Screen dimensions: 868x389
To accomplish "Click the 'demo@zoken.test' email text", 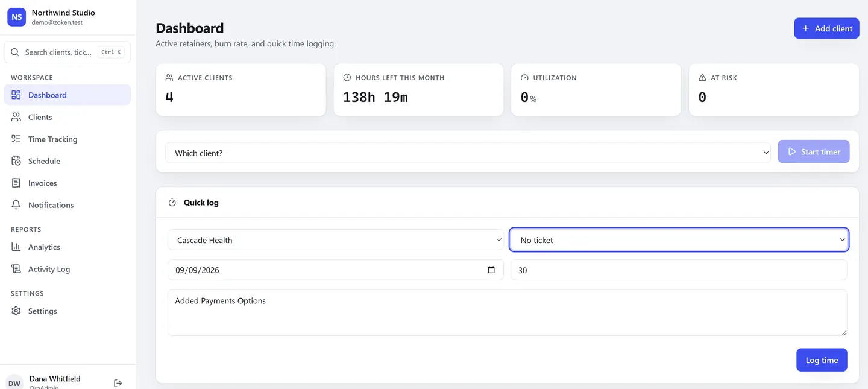I will [x=57, y=22].
